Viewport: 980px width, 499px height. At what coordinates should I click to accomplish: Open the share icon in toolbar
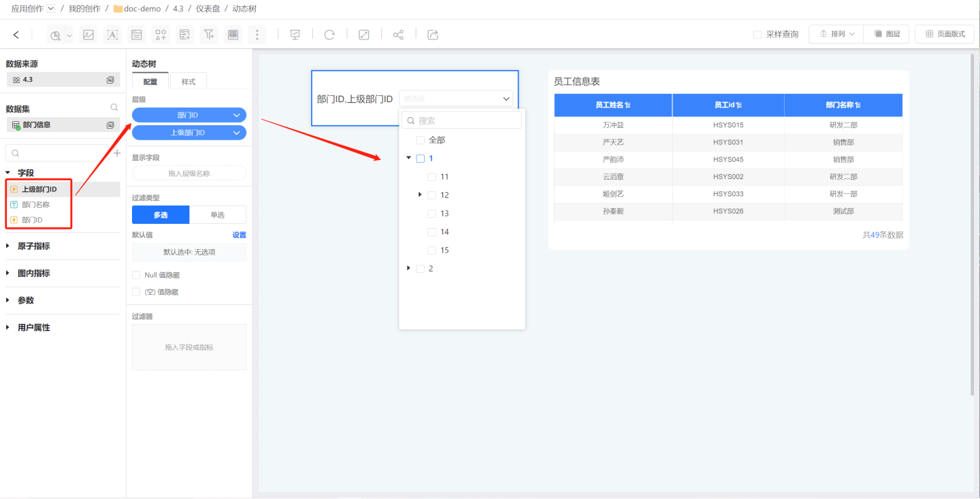[x=399, y=35]
